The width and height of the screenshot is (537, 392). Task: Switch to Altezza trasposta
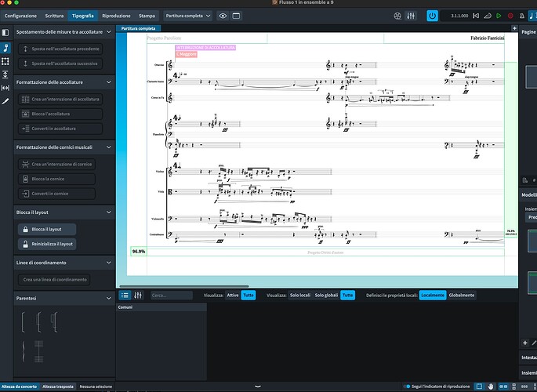pyautogui.click(x=58, y=387)
